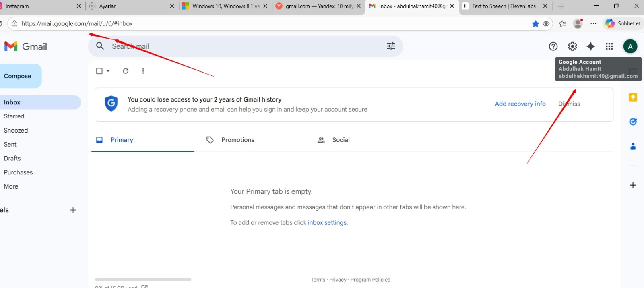Click the browser extension icon beside star
The width and height of the screenshot is (644, 288).
(x=546, y=24)
